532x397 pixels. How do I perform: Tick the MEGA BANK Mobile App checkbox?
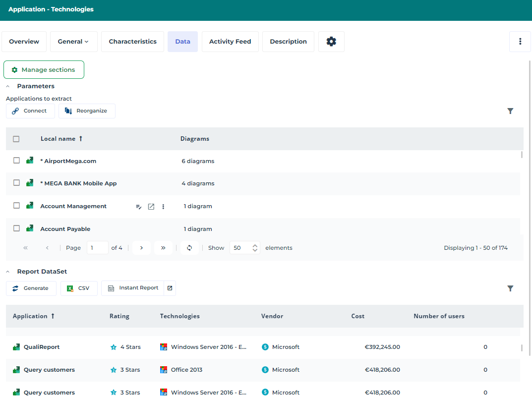pyautogui.click(x=16, y=183)
